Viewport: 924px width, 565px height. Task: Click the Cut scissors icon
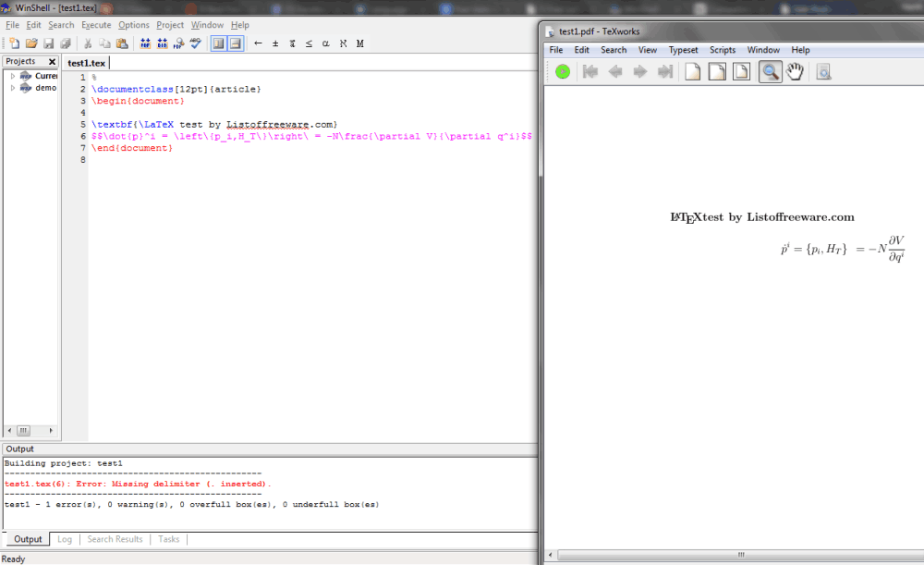(88, 43)
